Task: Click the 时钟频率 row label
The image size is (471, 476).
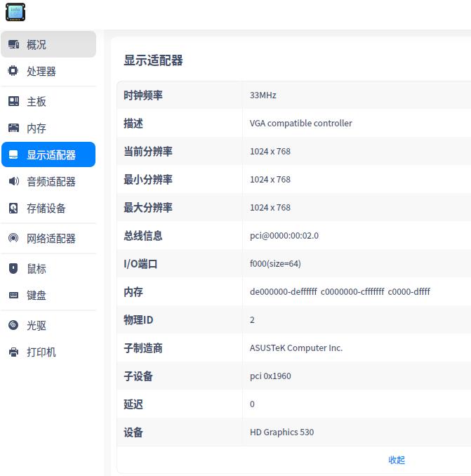Action: (x=143, y=95)
